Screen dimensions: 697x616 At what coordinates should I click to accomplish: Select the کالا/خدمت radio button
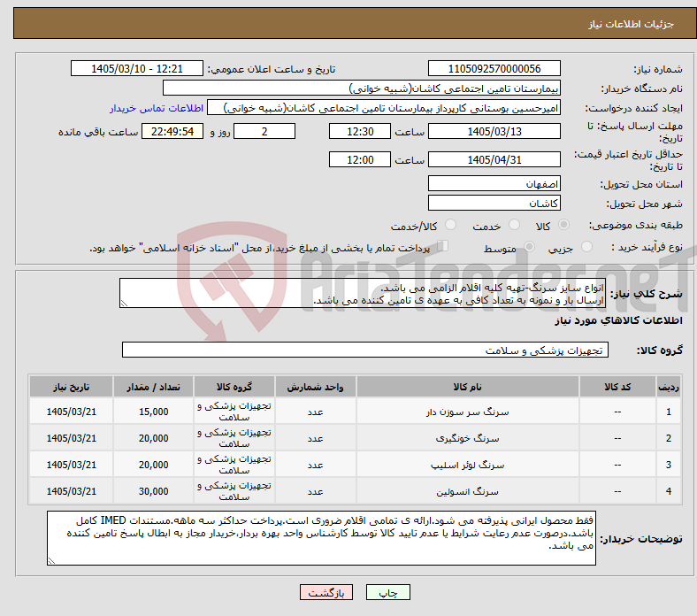tap(451, 225)
